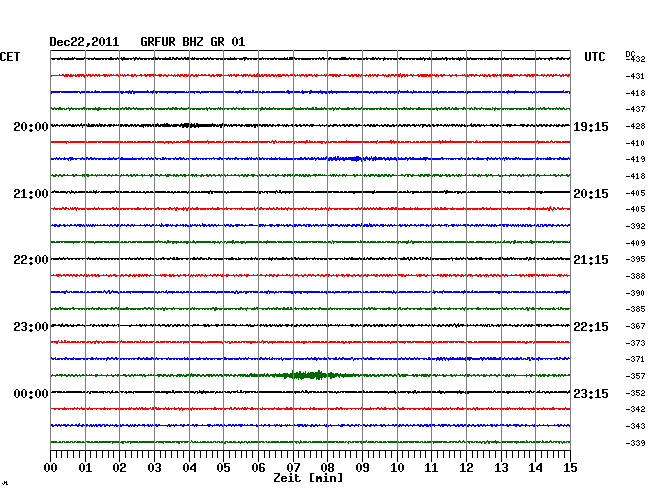This screenshot has height=494, width=650.
Task: Select the DC offset value -388
Action: click(x=635, y=276)
